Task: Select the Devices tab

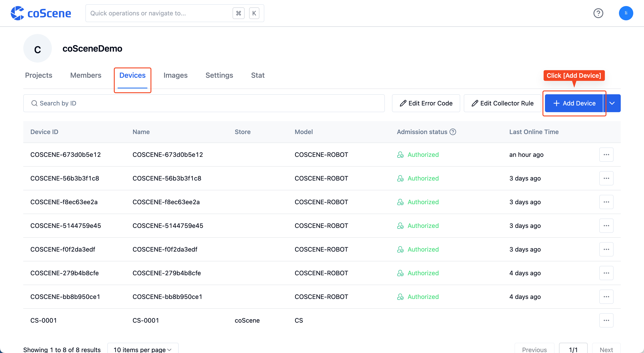Action: coord(132,75)
